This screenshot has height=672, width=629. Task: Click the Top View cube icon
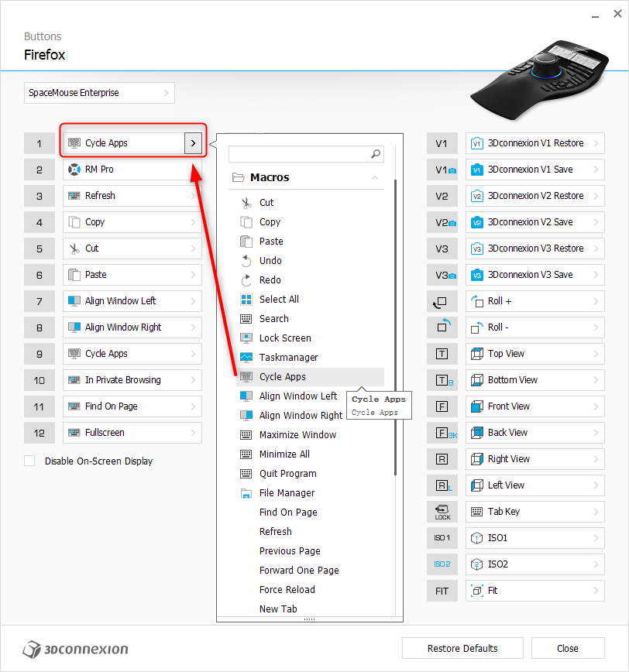tap(477, 354)
